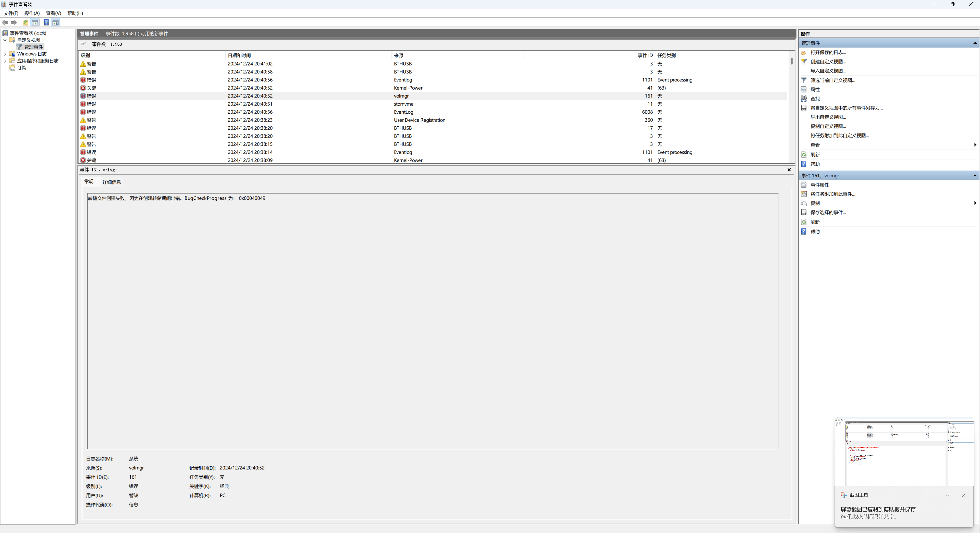Screen dimensions: 980x533
Task: Collapse the 自定义视图 tree node
Action: pyautogui.click(x=5, y=40)
